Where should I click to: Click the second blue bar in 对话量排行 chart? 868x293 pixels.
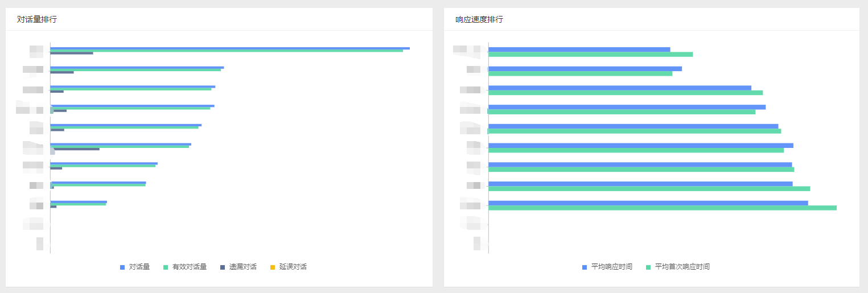[137, 67]
